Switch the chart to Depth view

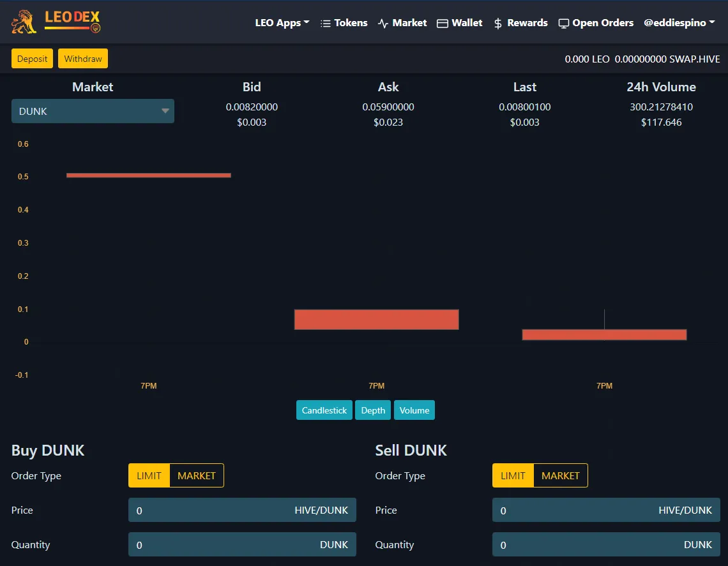[x=373, y=410]
